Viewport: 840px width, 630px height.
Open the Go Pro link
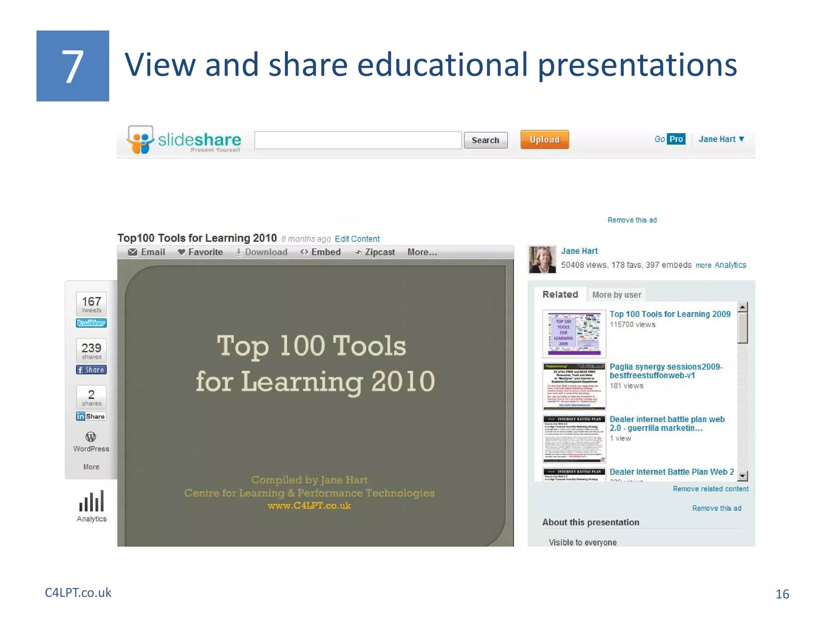coord(670,139)
